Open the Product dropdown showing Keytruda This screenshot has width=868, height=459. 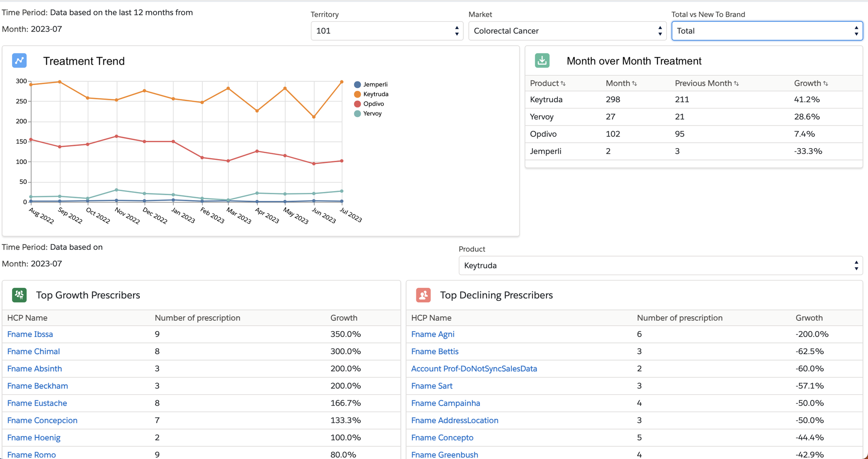click(660, 266)
